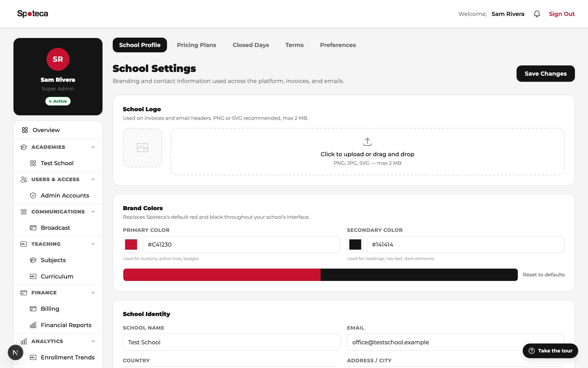Click the round N badge button
The width and height of the screenshot is (588, 368).
[x=15, y=352]
